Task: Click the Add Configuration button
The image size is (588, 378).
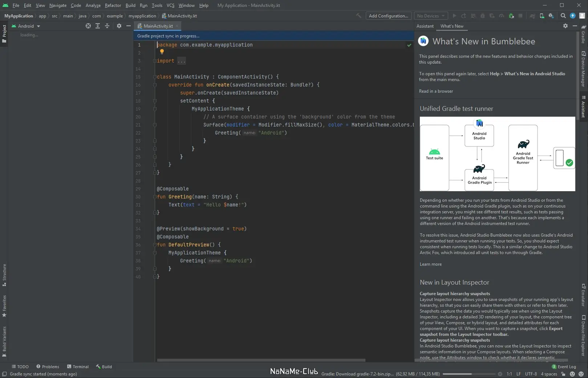Action: (x=388, y=16)
